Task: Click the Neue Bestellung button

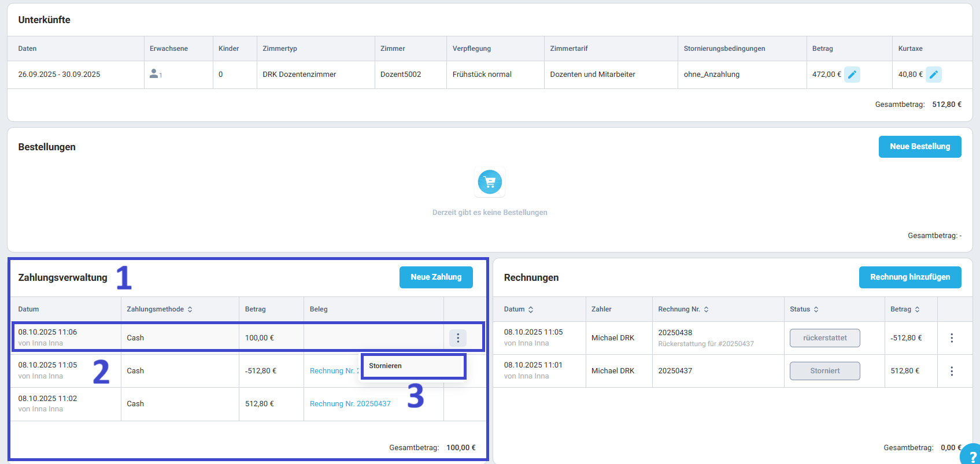Action: click(920, 147)
